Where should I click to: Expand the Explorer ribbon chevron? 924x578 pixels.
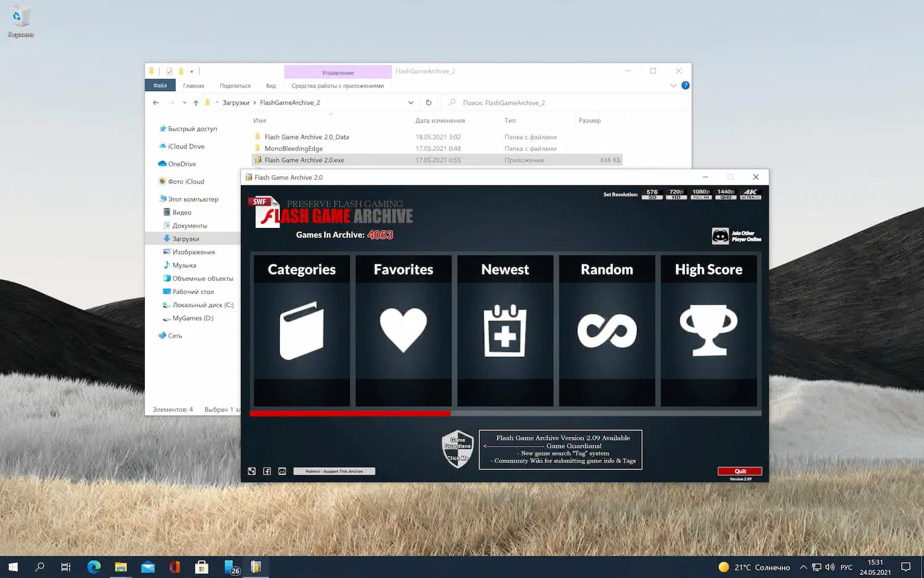point(673,86)
